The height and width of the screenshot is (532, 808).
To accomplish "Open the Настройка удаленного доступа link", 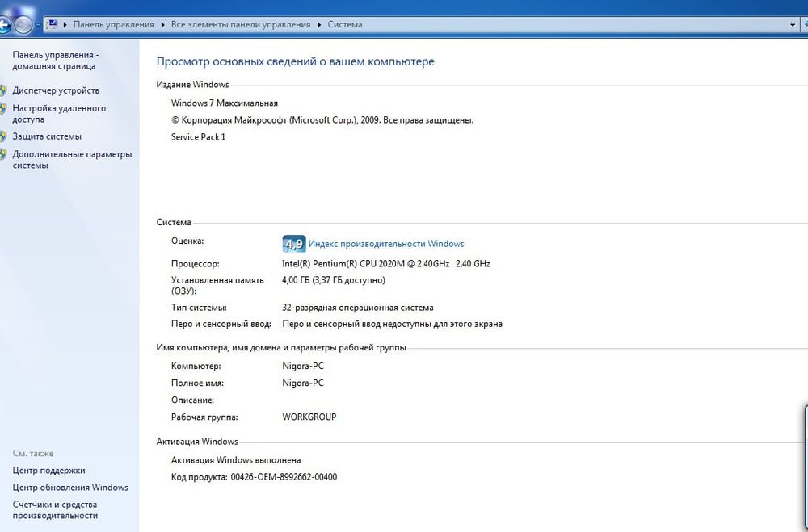I will click(59, 113).
